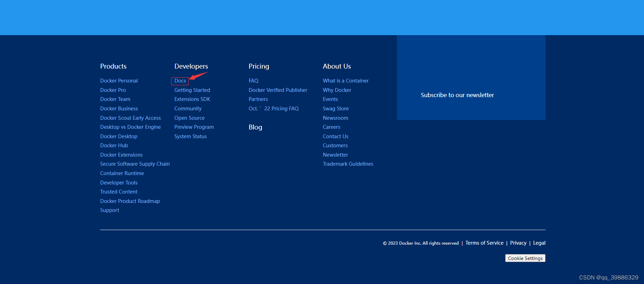Image resolution: width=644 pixels, height=284 pixels.
Task: Open What is a Container
Action: 346,81
